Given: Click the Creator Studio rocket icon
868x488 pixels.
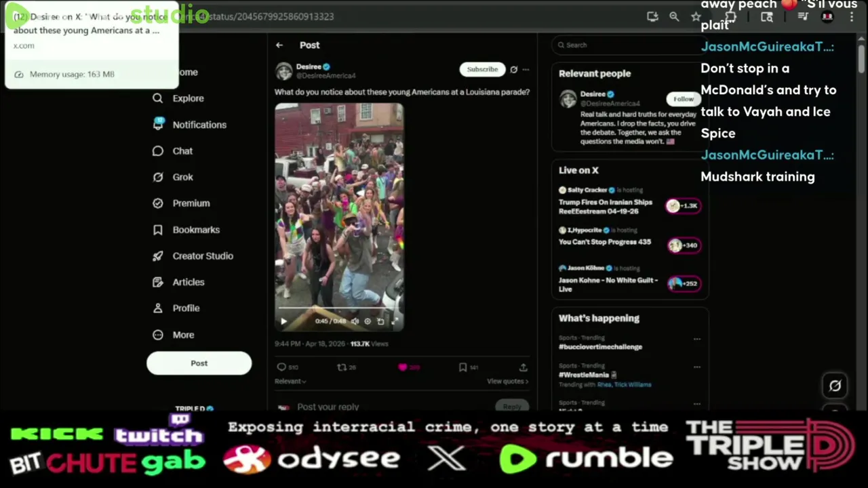Looking at the screenshot, I should 158,256.
